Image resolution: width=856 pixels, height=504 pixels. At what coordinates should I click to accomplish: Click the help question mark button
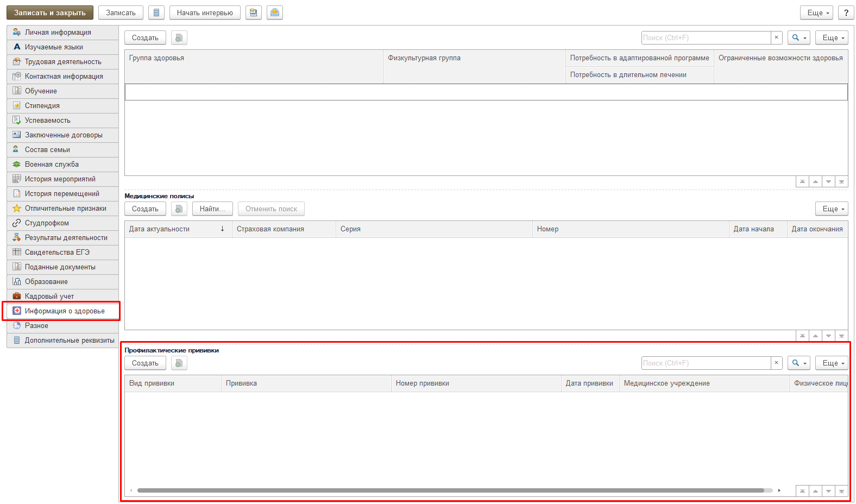pos(846,12)
